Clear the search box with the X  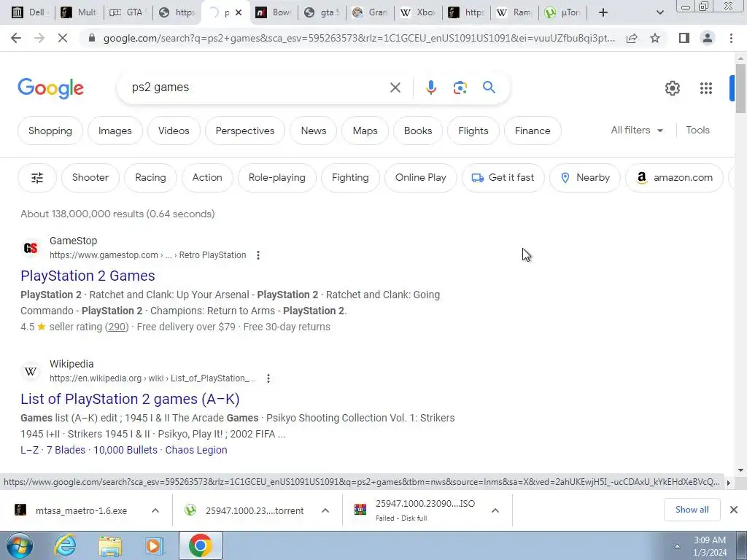pos(395,87)
